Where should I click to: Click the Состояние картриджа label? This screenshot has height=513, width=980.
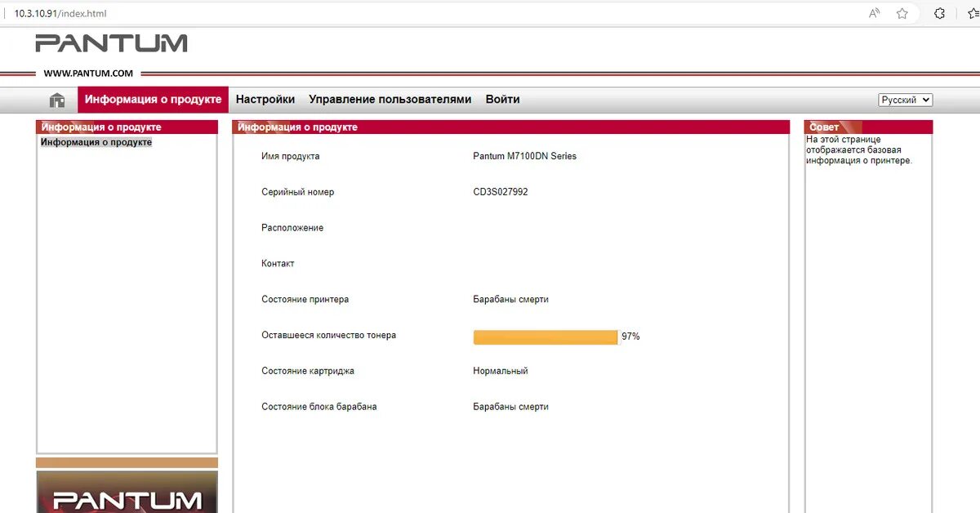pyautogui.click(x=308, y=371)
